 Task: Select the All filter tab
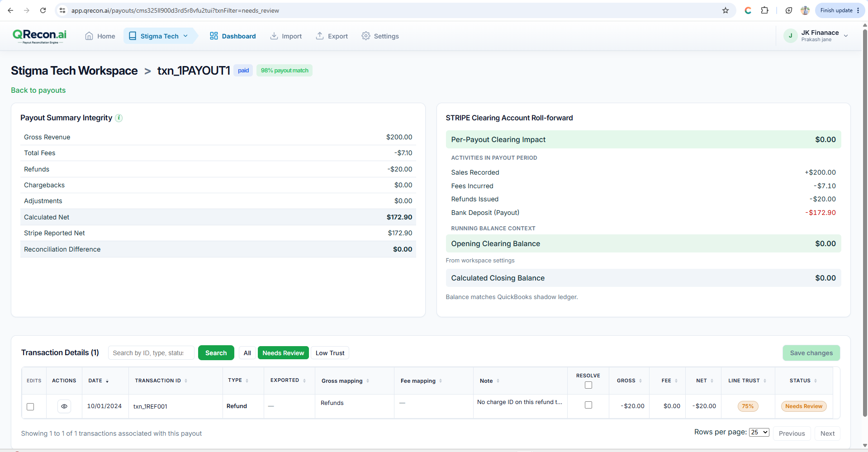click(247, 353)
